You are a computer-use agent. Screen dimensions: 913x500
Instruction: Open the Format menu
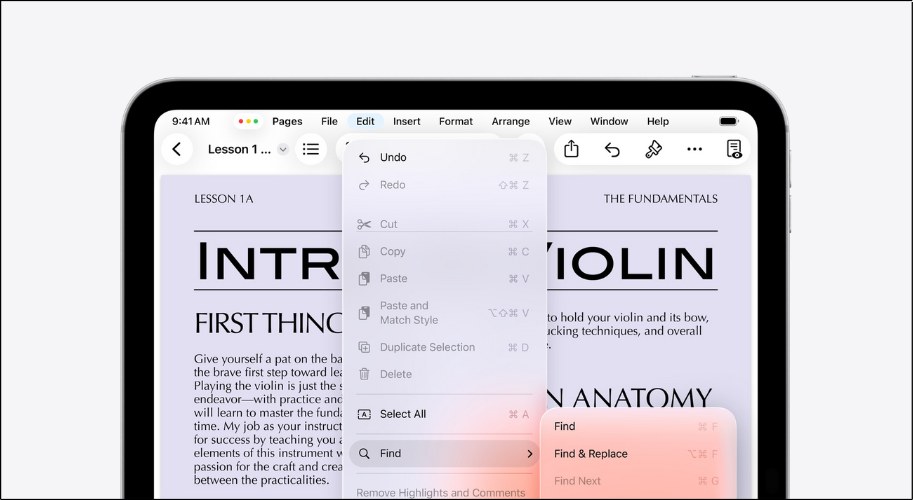[x=456, y=121]
